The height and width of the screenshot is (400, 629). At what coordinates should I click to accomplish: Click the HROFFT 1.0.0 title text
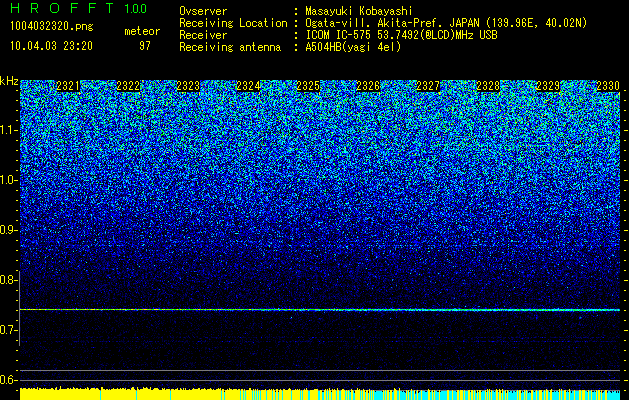[78, 9]
